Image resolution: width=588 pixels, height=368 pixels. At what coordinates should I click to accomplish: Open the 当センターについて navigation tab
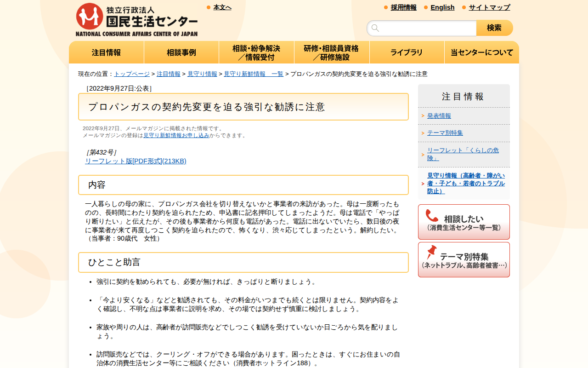click(x=482, y=52)
